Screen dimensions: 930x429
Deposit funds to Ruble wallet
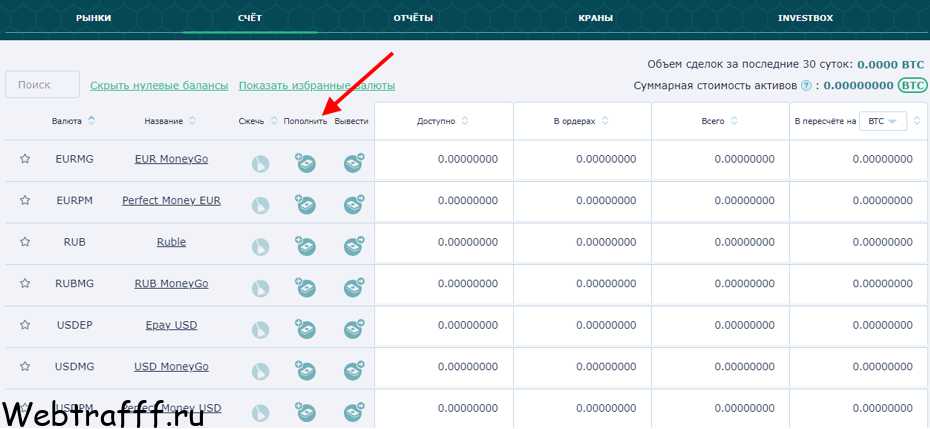[305, 246]
